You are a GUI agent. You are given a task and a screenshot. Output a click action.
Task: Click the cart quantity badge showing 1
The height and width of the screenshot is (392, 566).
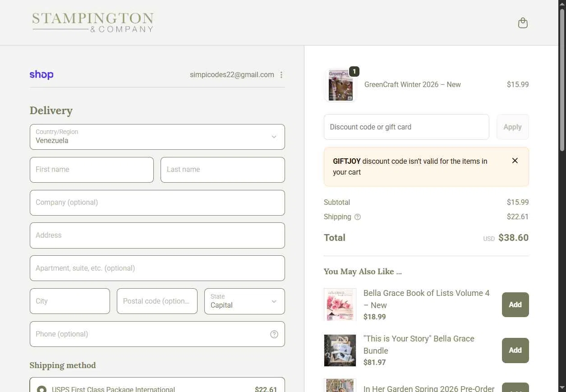354,71
